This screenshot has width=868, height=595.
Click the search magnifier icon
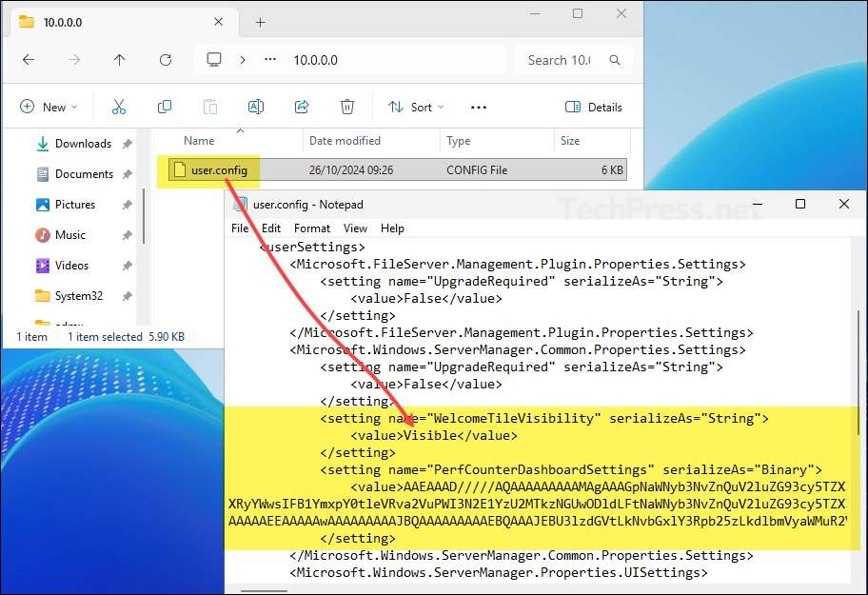[x=614, y=59]
